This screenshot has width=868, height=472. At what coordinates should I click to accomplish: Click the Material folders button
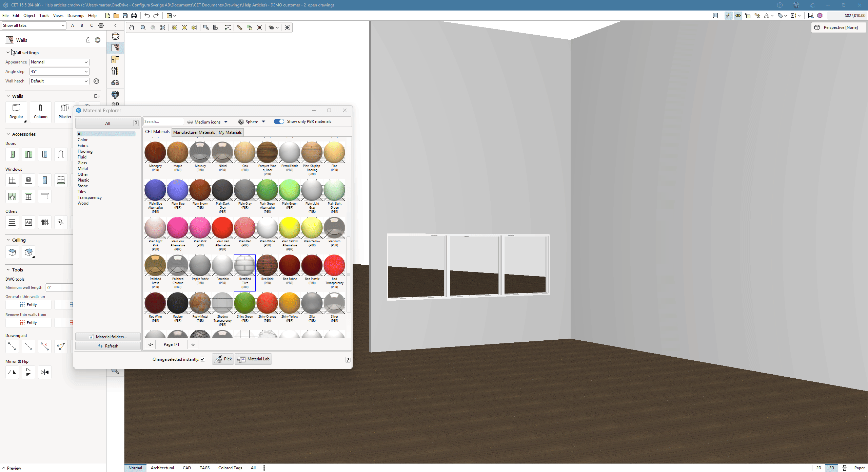[108, 337]
